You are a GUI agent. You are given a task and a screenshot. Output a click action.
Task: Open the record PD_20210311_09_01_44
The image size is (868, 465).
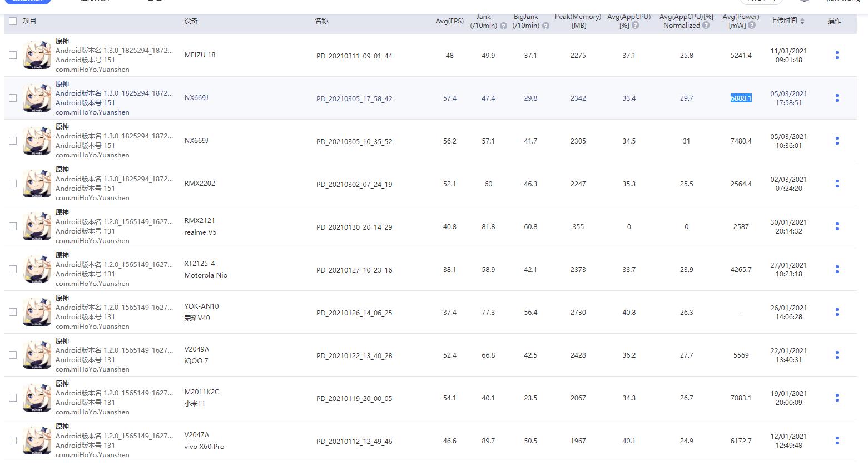click(x=354, y=56)
